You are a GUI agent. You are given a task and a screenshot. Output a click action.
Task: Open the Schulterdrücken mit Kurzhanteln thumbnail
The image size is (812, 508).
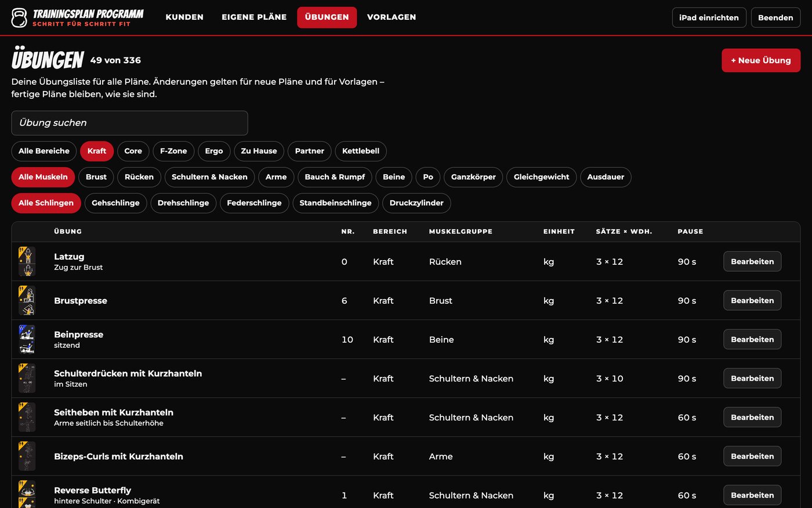(27, 378)
